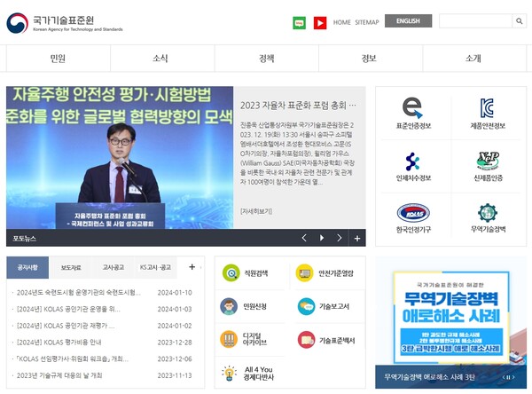Open the autonomous driving forum photo
The width and height of the screenshot is (532, 394).
point(120,158)
